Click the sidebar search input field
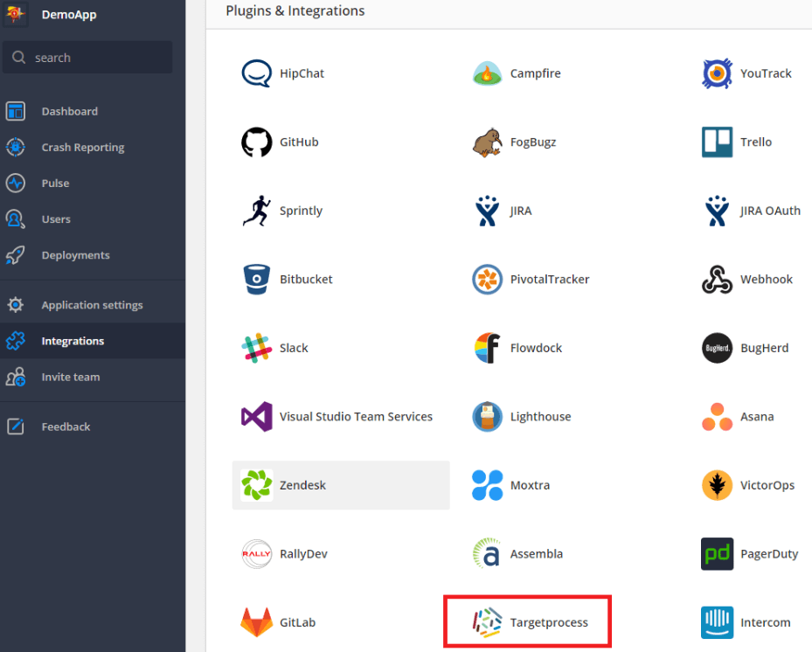 tap(96, 58)
